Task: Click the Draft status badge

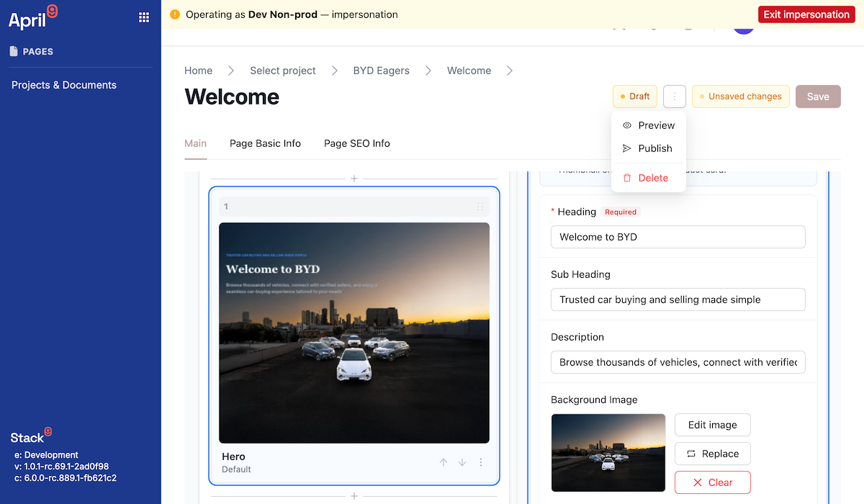Action: pos(635,96)
